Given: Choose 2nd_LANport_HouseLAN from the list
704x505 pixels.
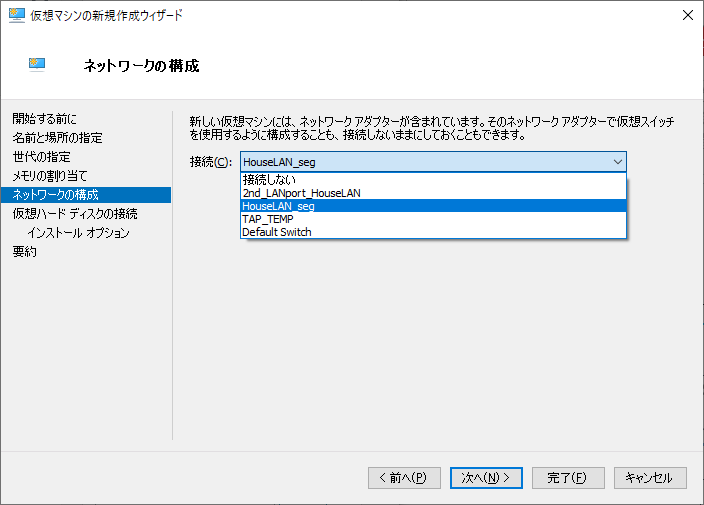Looking at the screenshot, I should [x=301, y=193].
